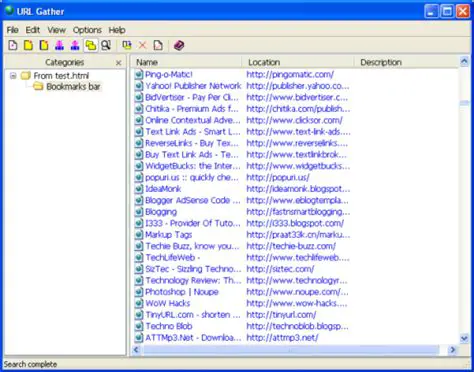Click the globe icon beside TechLifeWeb
This screenshot has height=372, width=474.
(x=139, y=257)
